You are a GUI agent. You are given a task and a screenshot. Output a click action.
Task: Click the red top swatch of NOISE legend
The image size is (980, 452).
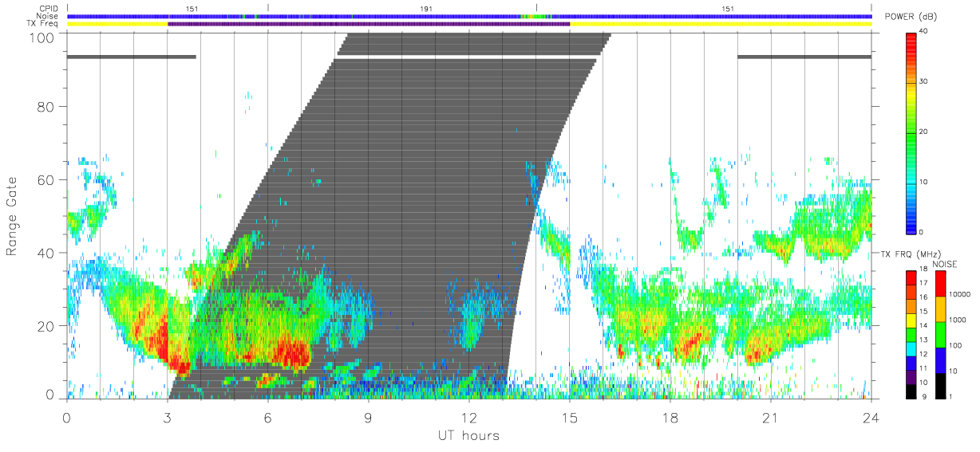[x=941, y=283]
